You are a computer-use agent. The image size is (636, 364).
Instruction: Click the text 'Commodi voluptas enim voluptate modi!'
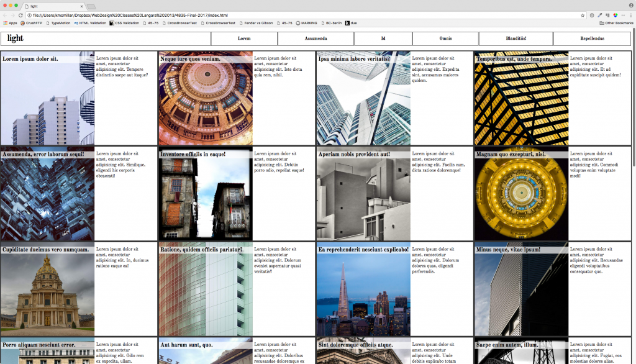tap(594, 170)
